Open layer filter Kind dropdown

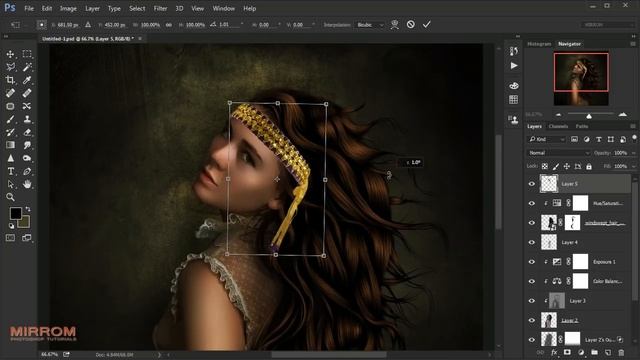tap(547, 139)
